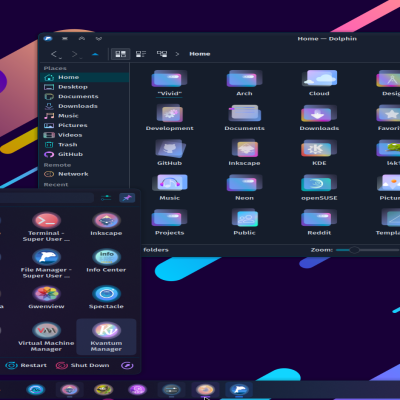The image size is (400, 400).
Task: Select Downloads in the Places panel
Action: pyautogui.click(x=85, y=106)
